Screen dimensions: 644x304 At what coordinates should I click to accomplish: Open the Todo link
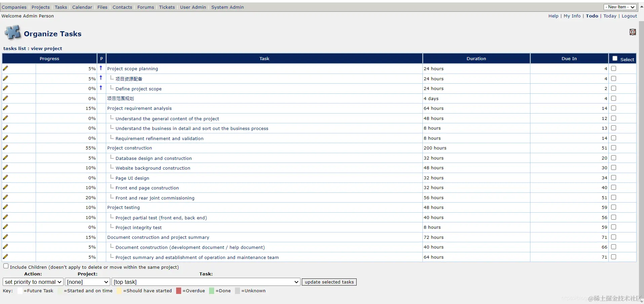point(592,16)
